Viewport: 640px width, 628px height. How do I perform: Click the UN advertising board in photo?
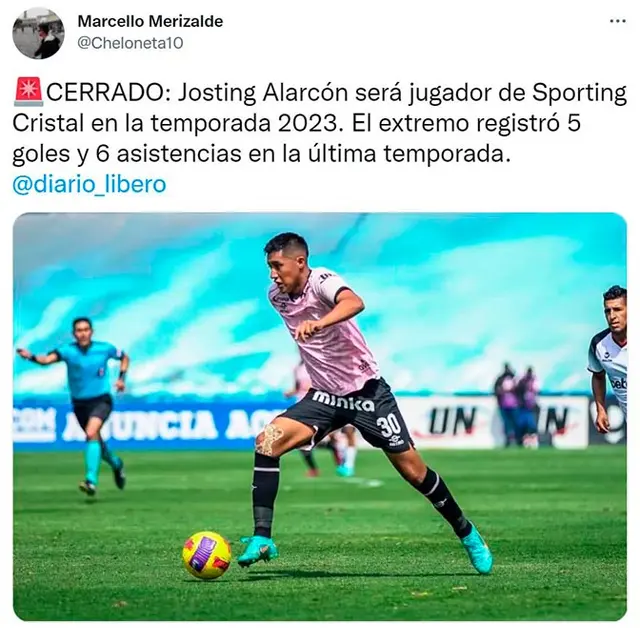click(x=452, y=420)
